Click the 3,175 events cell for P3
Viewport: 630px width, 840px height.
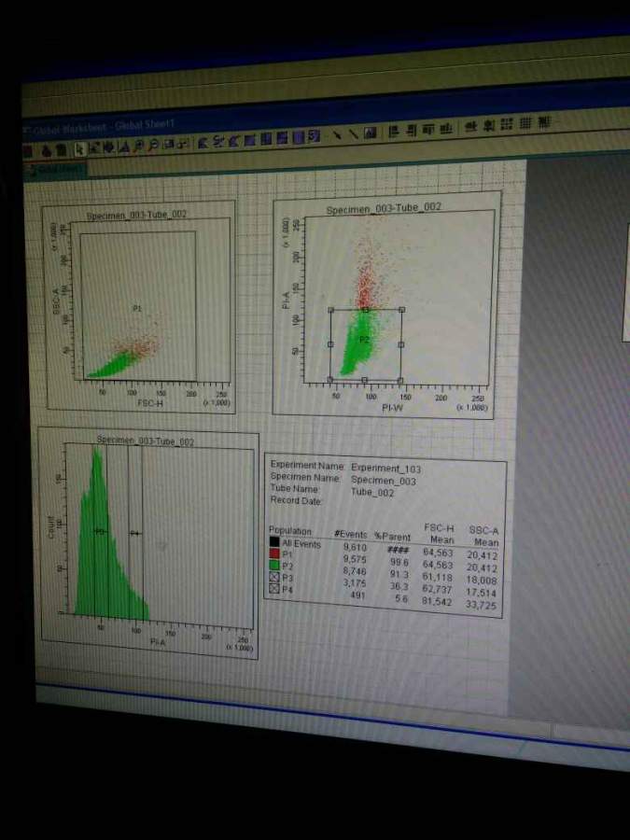[x=355, y=582]
